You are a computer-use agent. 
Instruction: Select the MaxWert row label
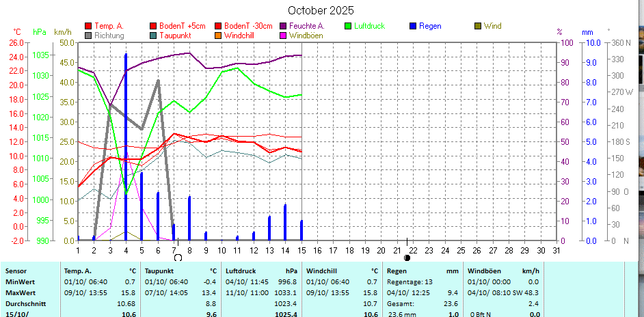coord(21,292)
